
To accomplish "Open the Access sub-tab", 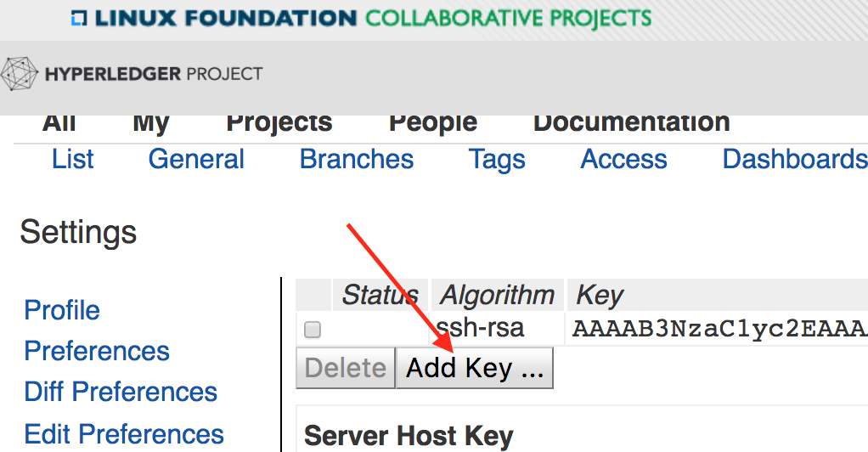I will pos(623,159).
